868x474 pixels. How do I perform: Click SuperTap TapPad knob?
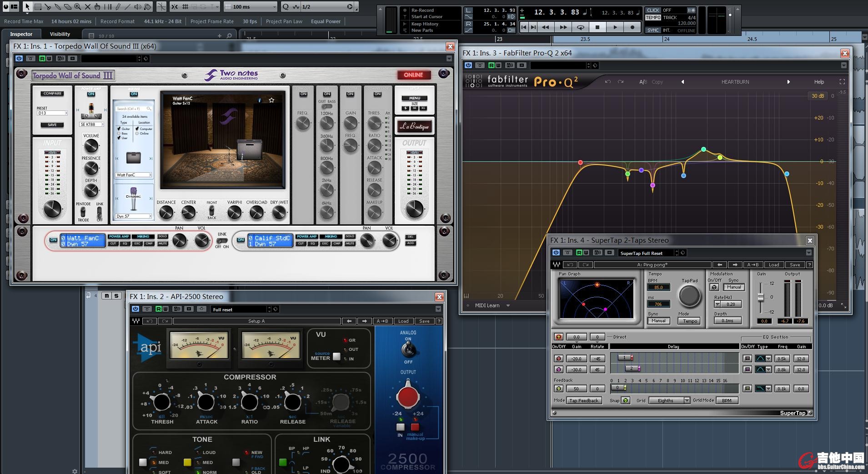(689, 296)
